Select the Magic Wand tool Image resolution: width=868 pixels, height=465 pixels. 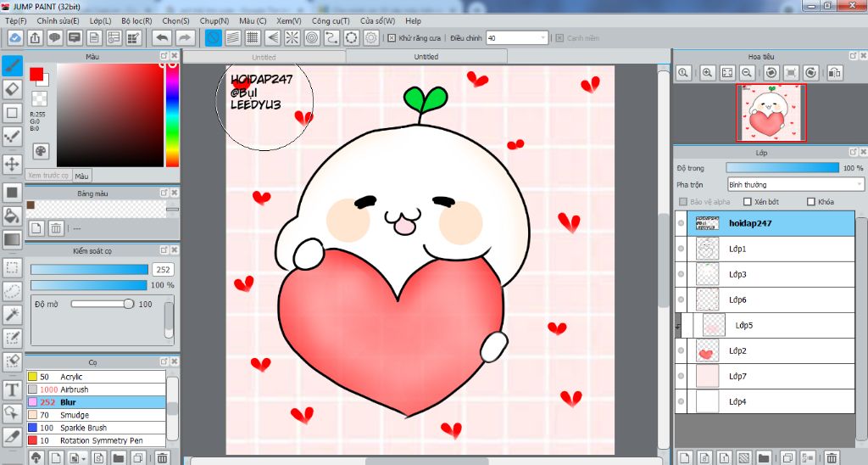tap(12, 314)
